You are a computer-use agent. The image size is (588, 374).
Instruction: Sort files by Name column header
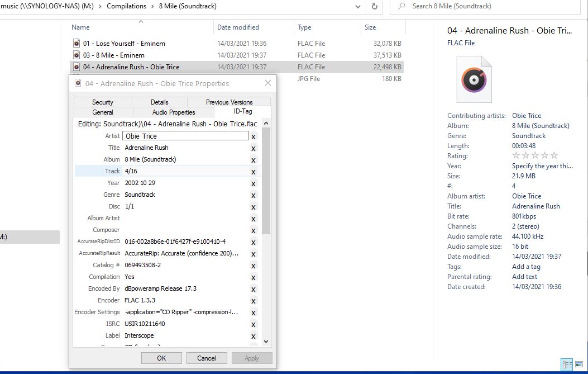coord(80,27)
